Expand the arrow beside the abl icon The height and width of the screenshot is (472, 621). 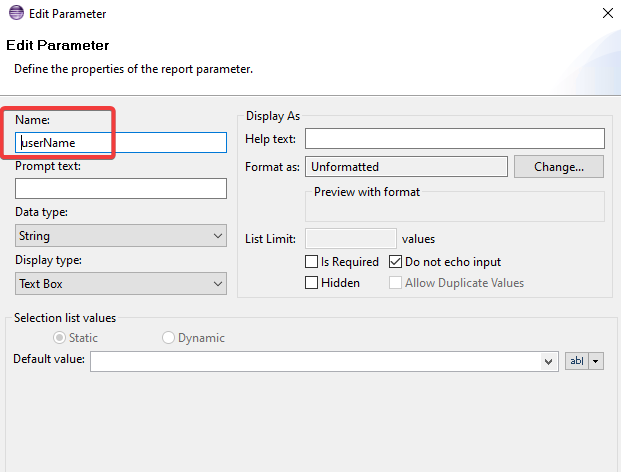597,361
